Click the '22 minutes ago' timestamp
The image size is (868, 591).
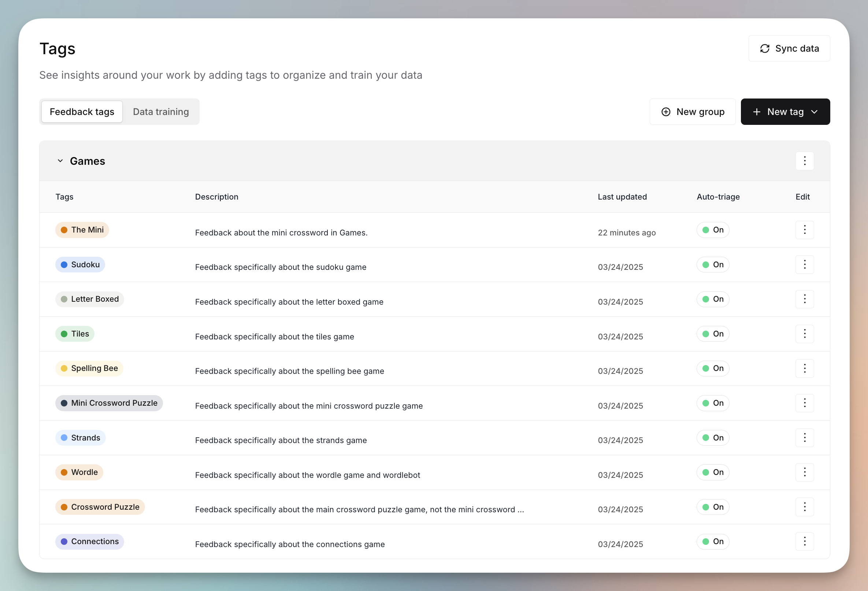click(627, 233)
